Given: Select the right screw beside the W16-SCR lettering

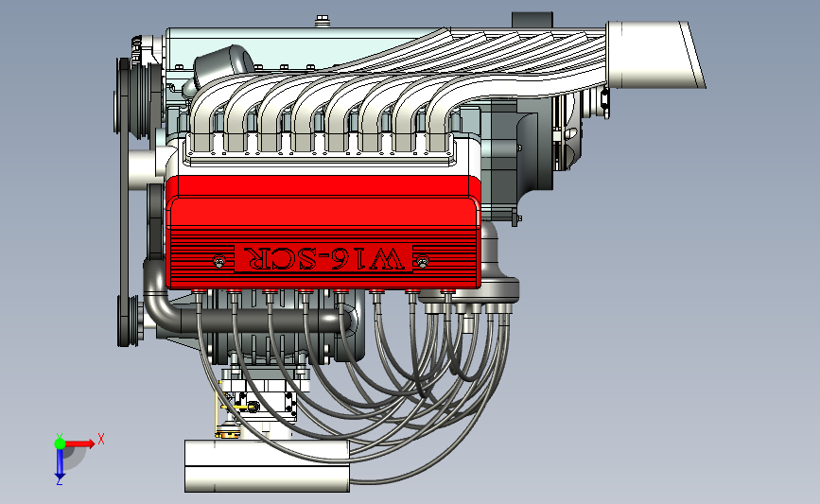Looking at the screenshot, I should tap(423, 261).
